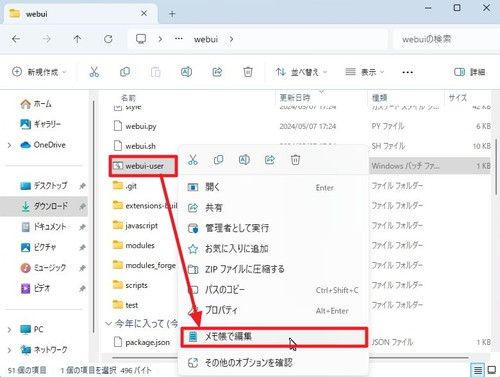Open ミュージック in the sidebar
This screenshot has height=377, width=500.
[x=43, y=268]
